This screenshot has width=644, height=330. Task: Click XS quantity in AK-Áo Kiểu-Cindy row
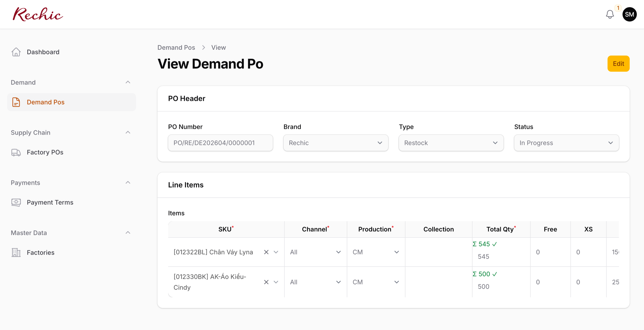[x=588, y=282]
